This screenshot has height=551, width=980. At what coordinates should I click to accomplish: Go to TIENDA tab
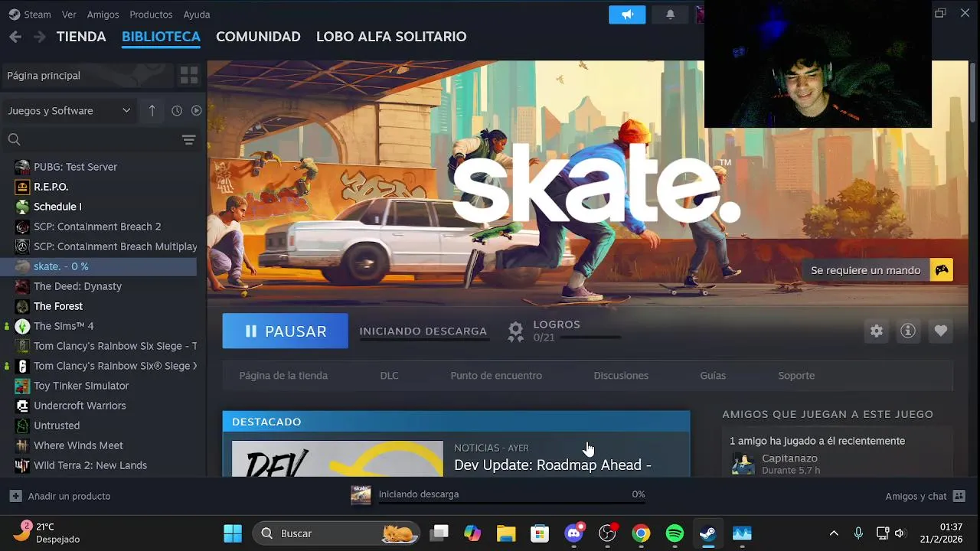81,37
